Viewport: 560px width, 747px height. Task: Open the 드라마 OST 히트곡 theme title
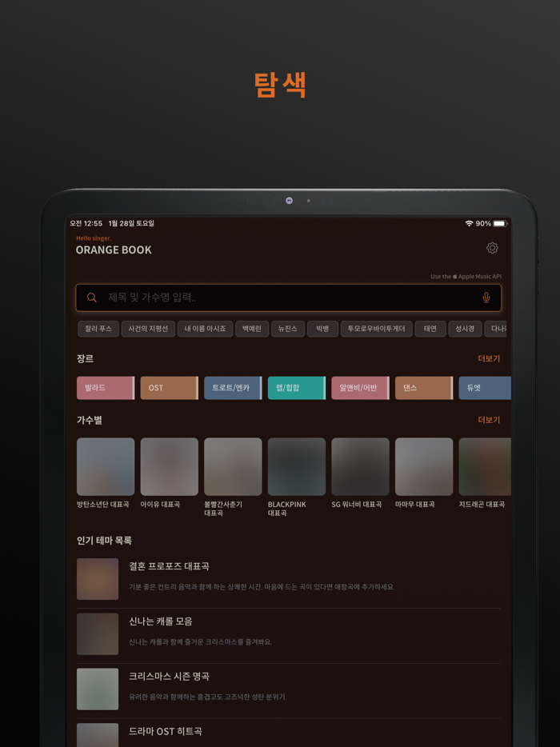click(166, 731)
